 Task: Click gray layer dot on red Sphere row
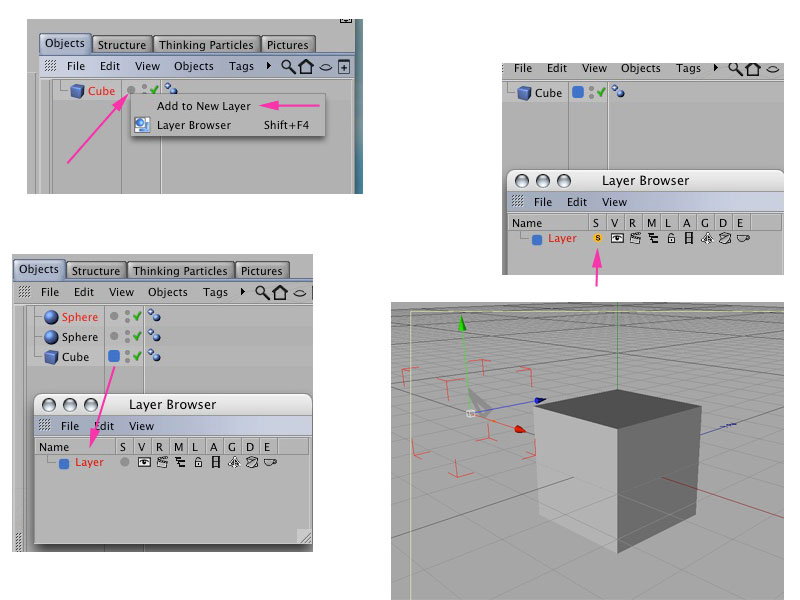[114, 316]
